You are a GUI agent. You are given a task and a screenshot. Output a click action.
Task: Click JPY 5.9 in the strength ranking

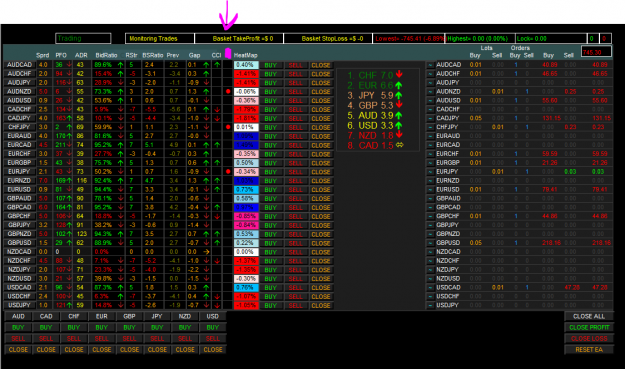[x=376, y=96]
